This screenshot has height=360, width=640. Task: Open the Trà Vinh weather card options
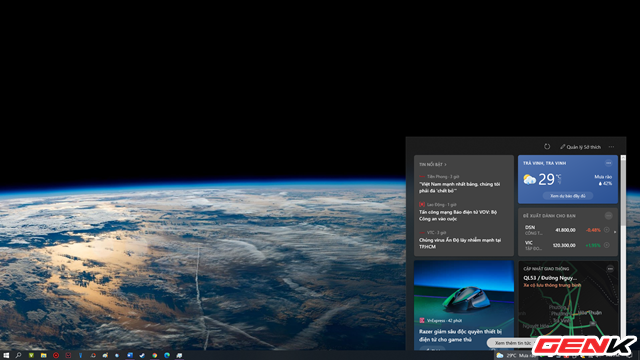[609, 163]
